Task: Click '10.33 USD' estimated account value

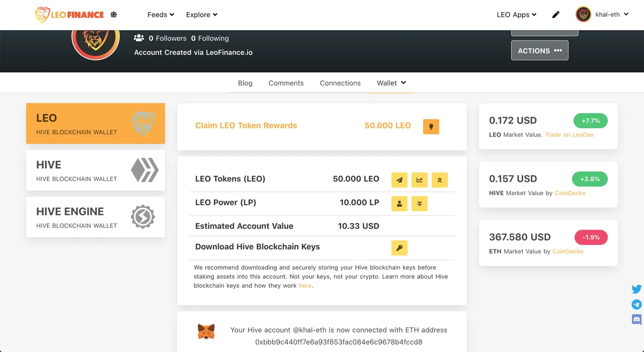Action: pos(359,226)
